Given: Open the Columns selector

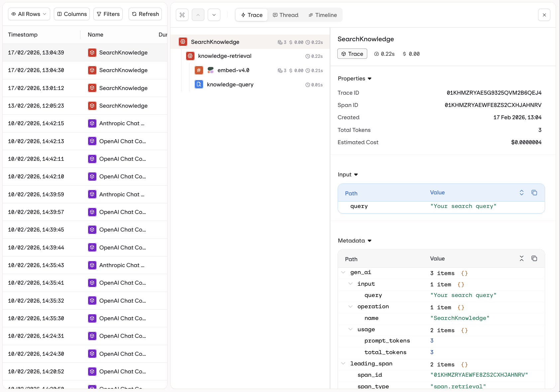Looking at the screenshot, I should 72,14.
